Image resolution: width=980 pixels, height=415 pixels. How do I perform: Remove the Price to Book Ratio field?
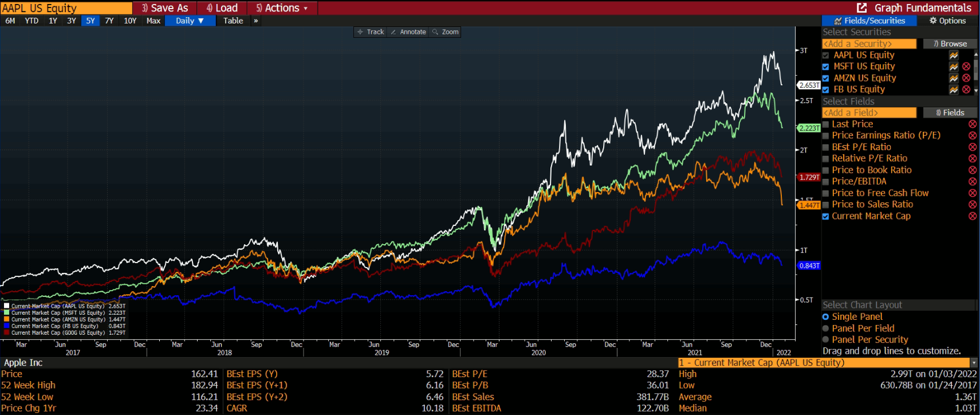pyautogui.click(x=972, y=170)
